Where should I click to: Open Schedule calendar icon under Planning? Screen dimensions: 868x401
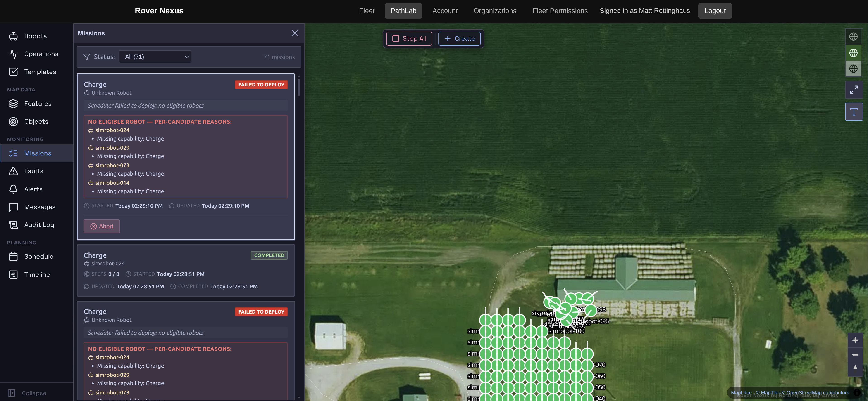click(x=13, y=256)
